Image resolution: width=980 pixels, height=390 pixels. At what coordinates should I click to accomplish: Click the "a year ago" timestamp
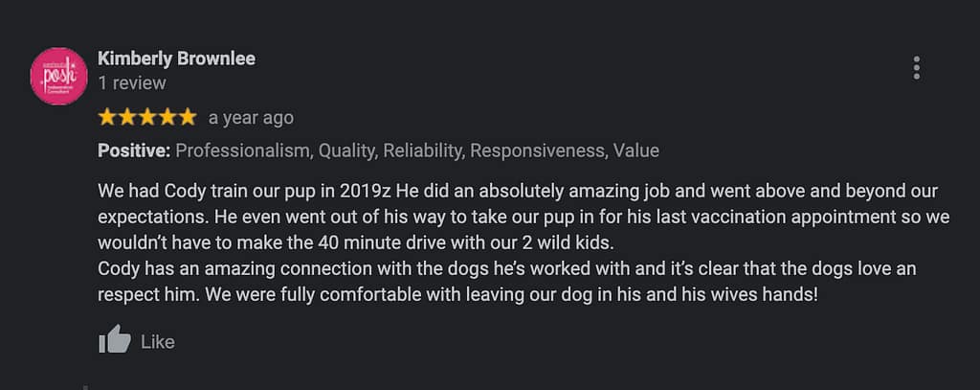[251, 119]
